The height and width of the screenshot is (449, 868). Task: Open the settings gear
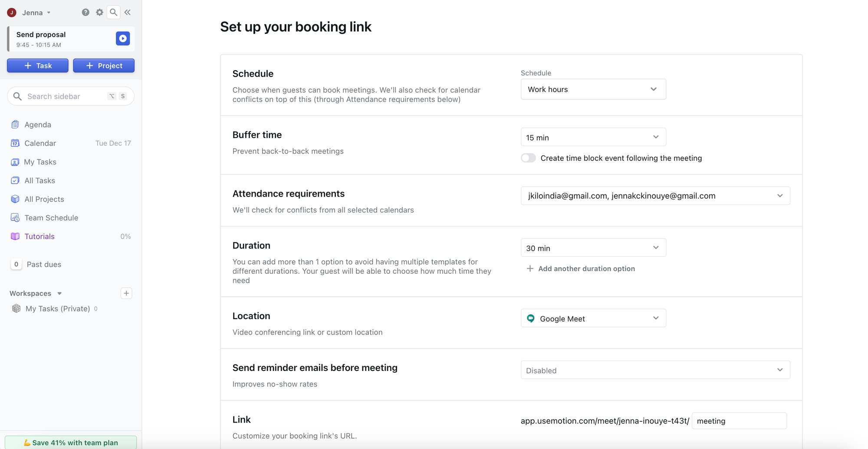pos(99,12)
